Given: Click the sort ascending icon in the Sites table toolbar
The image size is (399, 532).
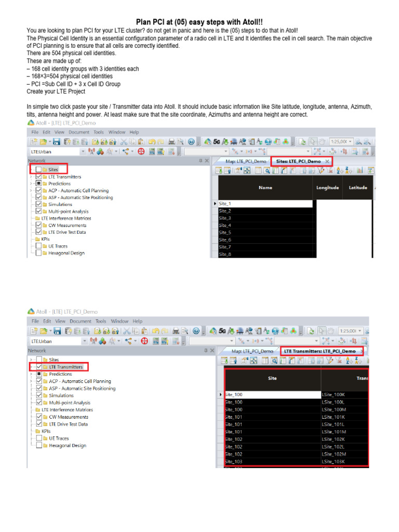Looking at the screenshot, I should coord(340,170).
